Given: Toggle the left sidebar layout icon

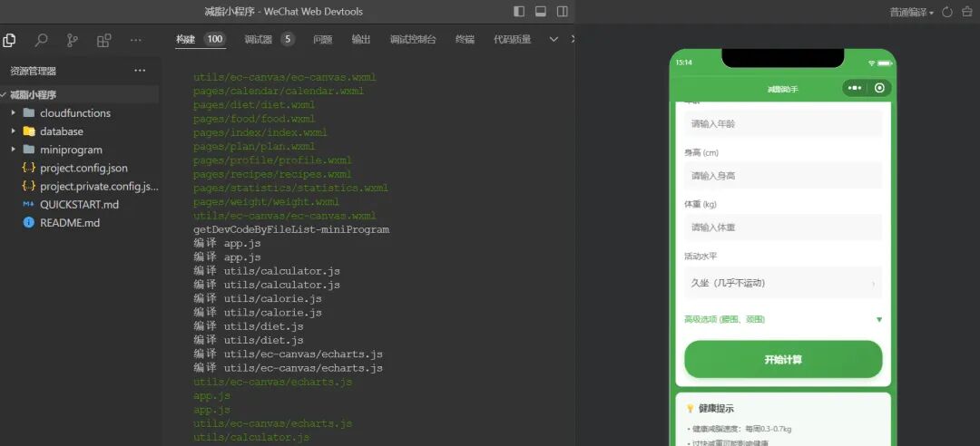Looking at the screenshot, I should [519, 11].
